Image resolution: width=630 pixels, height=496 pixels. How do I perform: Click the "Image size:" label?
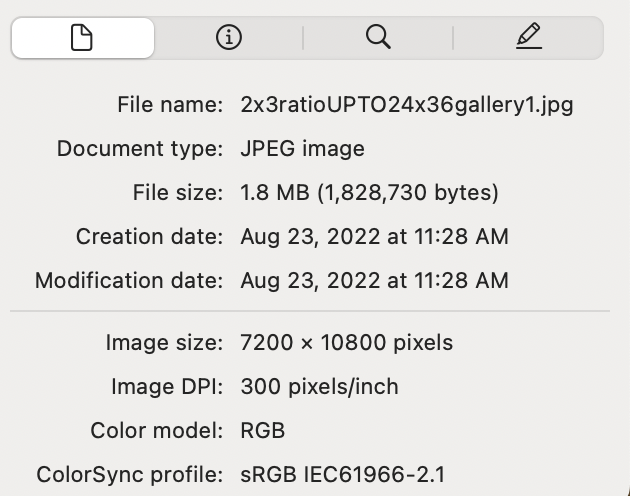(164, 343)
